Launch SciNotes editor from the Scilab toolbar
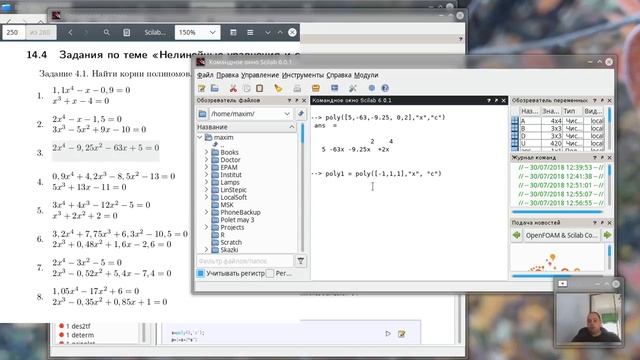The height and width of the screenshot is (360, 640). coord(202,88)
